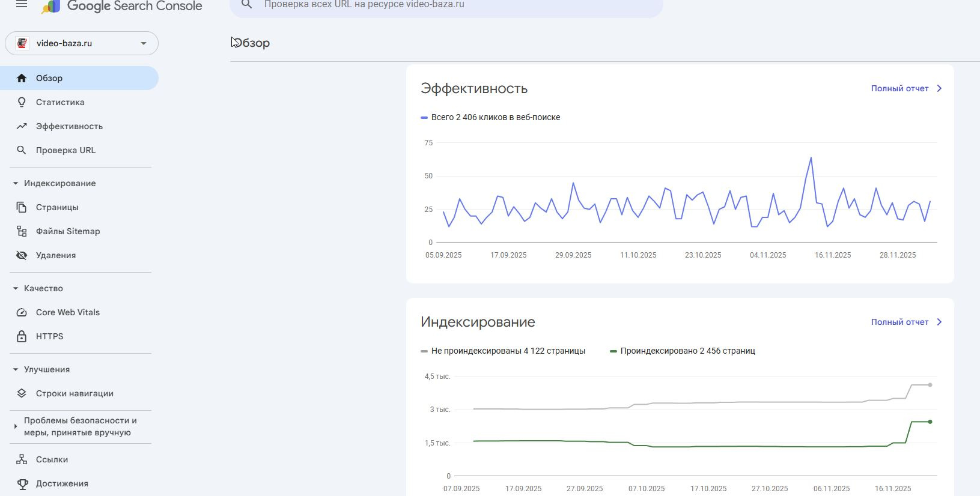Image resolution: width=980 pixels, height=496 pixels.
Task: Click the Statistics lightbulb icon
Action: pos(22,102)
